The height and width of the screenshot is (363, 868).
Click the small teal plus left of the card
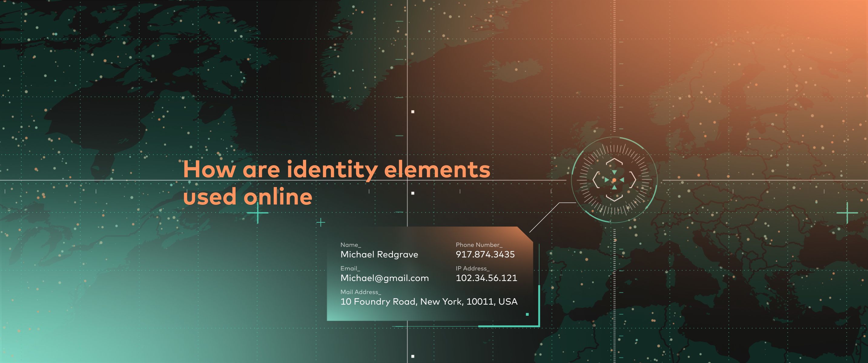[x=321, y=222]
